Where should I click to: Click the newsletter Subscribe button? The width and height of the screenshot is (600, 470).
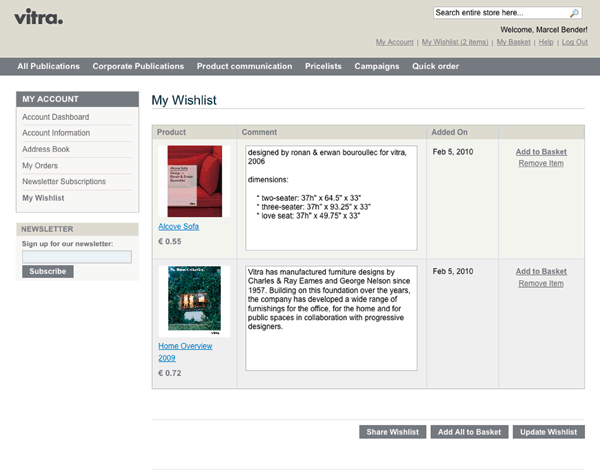point(47,271)
